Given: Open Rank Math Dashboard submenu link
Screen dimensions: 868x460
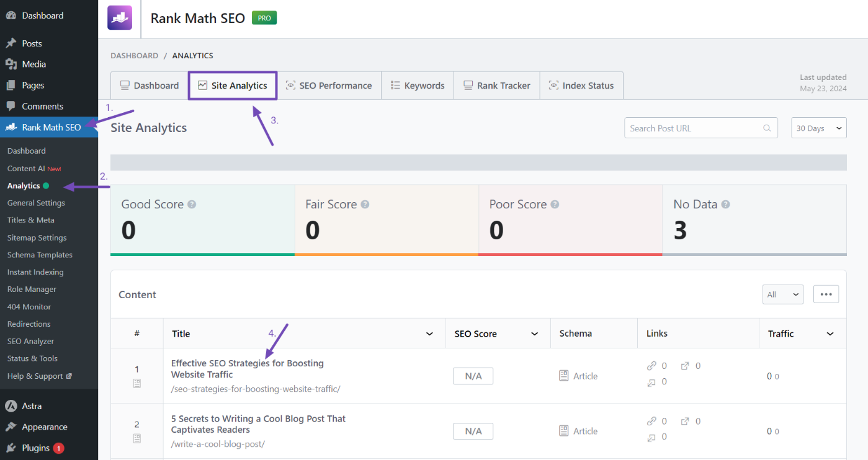Looking at the screenshot, I should [27, 151].
